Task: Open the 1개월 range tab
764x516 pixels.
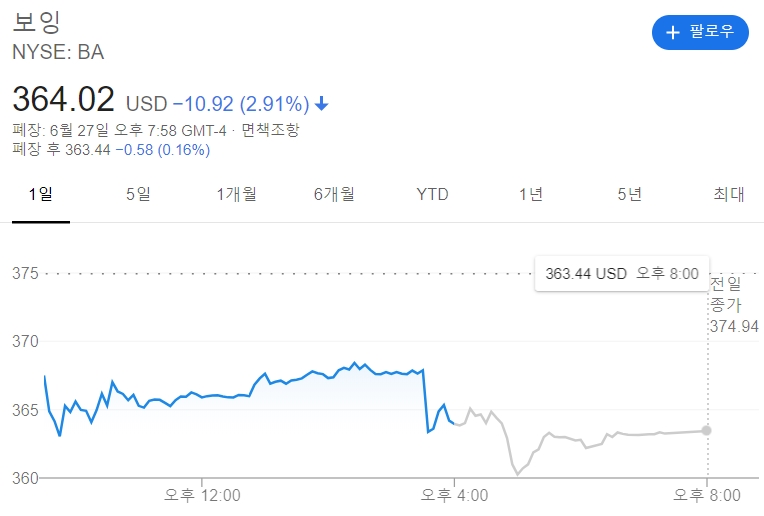Action: click(x=236, y=194)
